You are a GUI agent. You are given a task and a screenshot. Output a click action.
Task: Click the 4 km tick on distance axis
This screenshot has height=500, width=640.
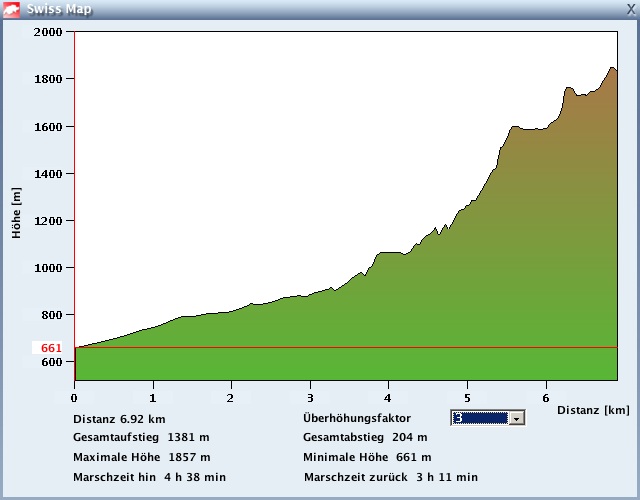[x=388, y=398]
